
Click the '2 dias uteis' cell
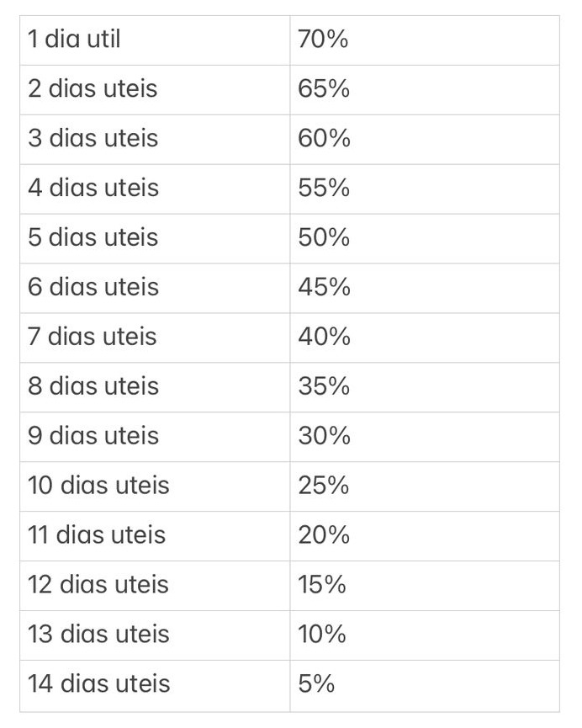[93, 89]
